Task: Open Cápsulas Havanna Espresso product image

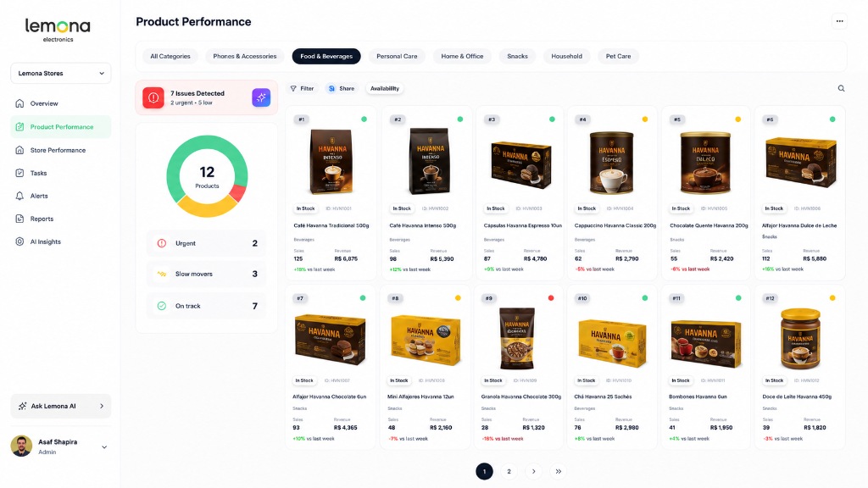Action: click(x=521, y=164)
